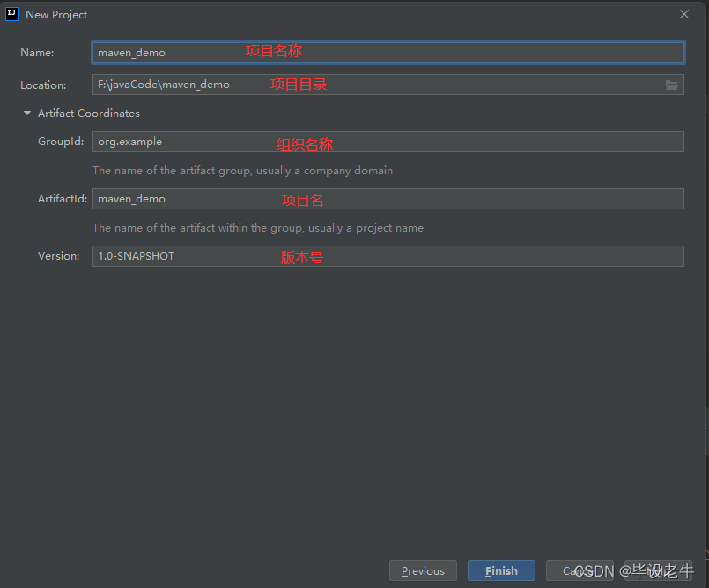This screenshot has height=588, width=709.
Task: Click the GroupId input field
Action: 388,142
